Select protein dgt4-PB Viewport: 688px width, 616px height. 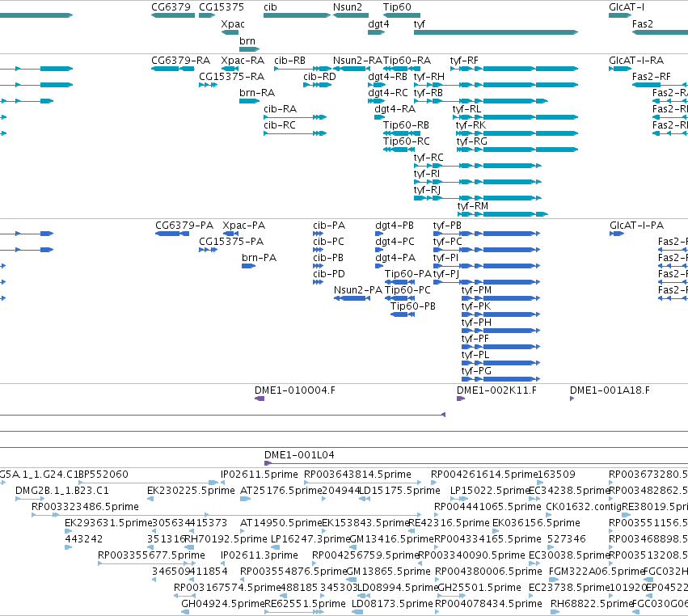379,234
